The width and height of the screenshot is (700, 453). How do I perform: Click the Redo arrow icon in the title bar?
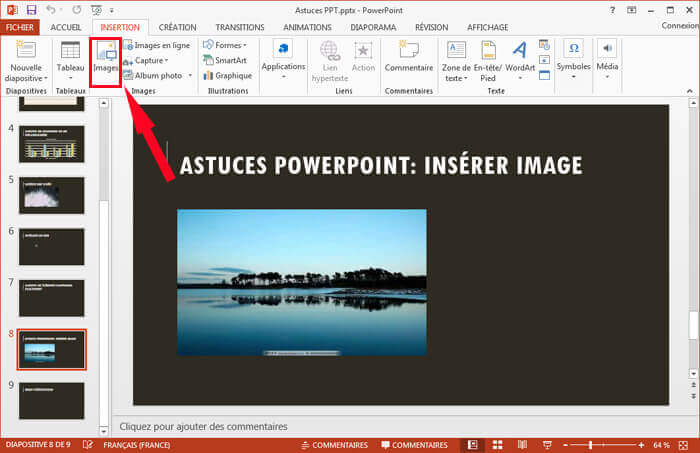tap(77, 9)
